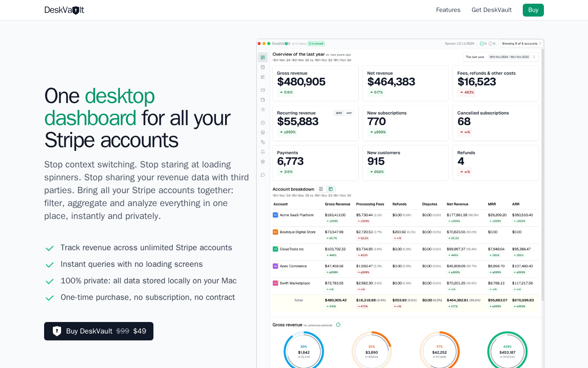Open the coins icon in the sidebar
This screenshot has width=588, height=368.
point(263,142)
